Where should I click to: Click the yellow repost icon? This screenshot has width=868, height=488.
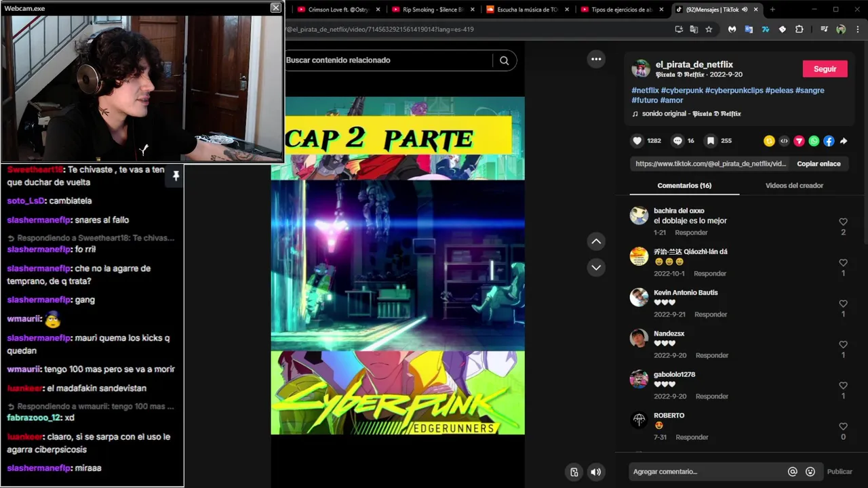click(x=769, y=141)
